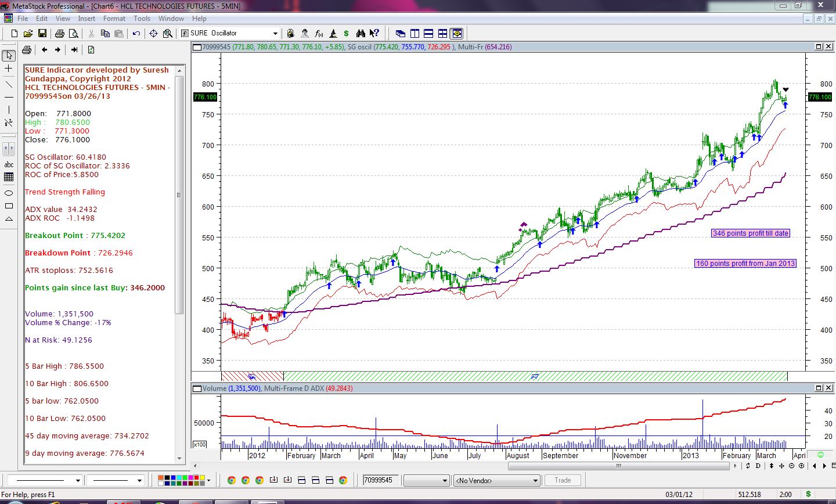
Task: Click the Open folder icon
Action: click(x=28, y=34)
